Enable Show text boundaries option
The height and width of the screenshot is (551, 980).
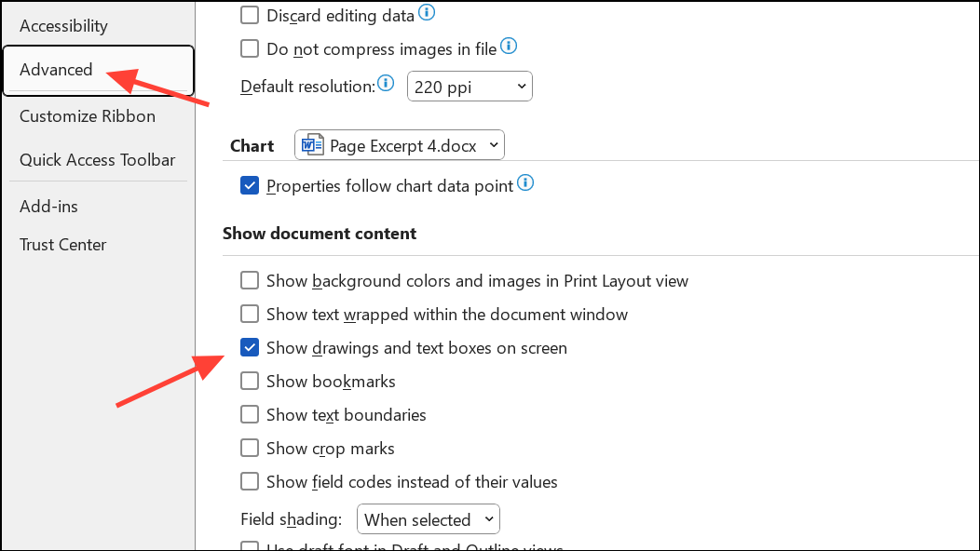(250, 415)
